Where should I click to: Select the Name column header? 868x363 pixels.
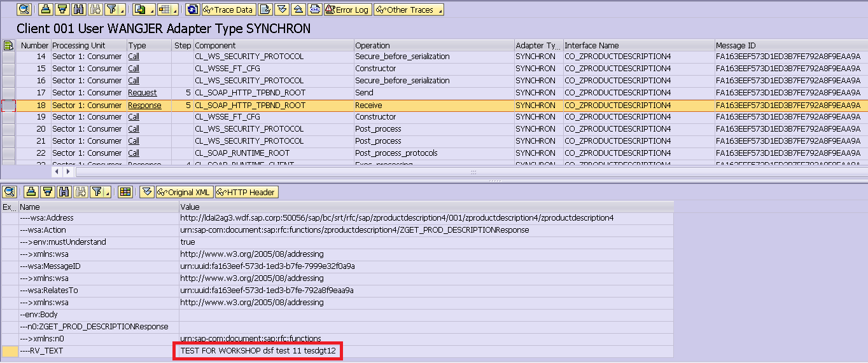tap(99, 207)
